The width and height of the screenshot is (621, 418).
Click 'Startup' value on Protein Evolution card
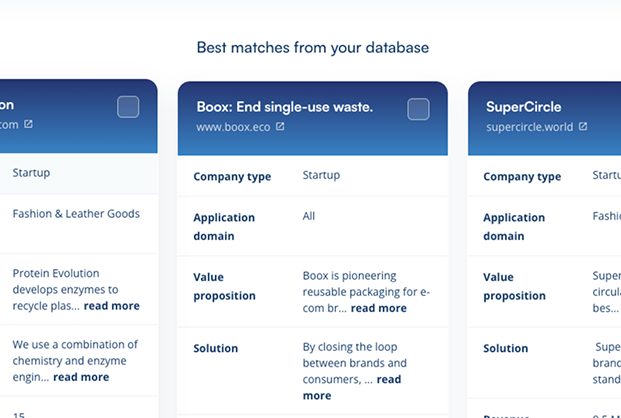(x=31, y=173)
